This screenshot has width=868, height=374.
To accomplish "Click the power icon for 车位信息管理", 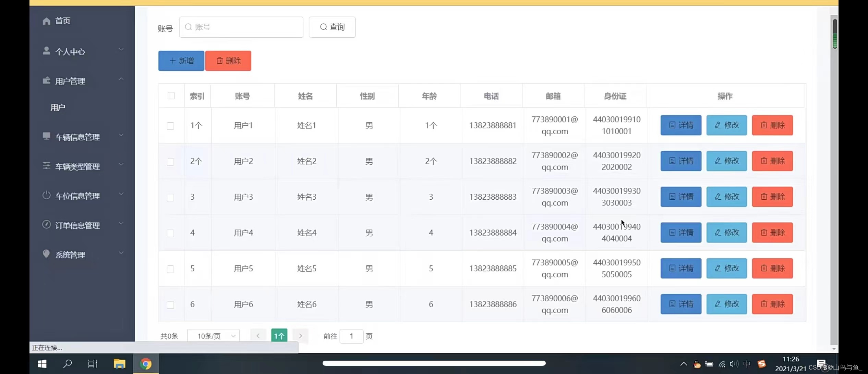I will pyautogui.click(x=46, y=195).
